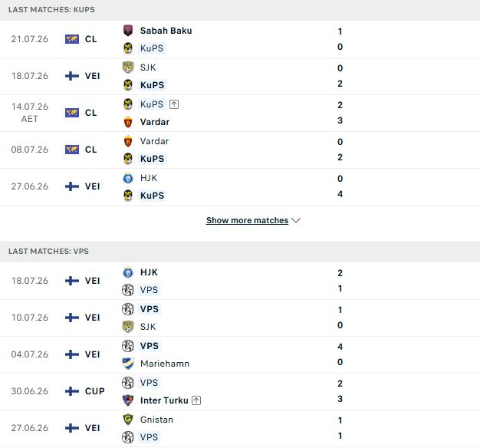This screenshot has height=448, width=480.
Task: Click the advancing arrow icon beside Inter Turku
Action: 196,400
